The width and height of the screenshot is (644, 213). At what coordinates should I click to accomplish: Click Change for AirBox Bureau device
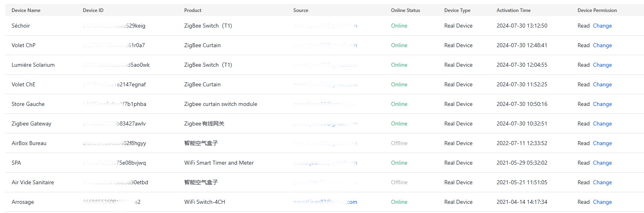(x=602, y=143)
